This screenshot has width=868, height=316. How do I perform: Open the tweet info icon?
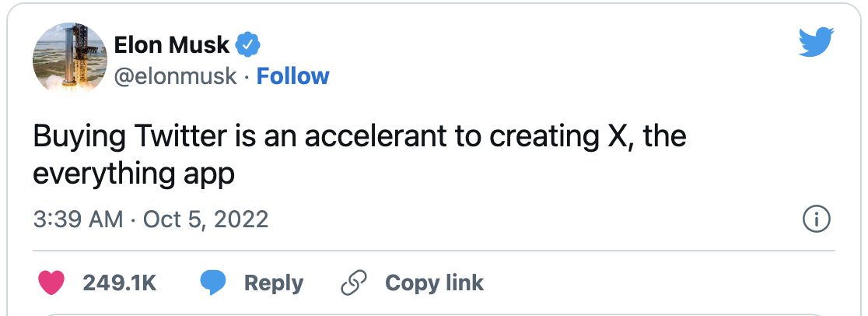click(816, 219)
